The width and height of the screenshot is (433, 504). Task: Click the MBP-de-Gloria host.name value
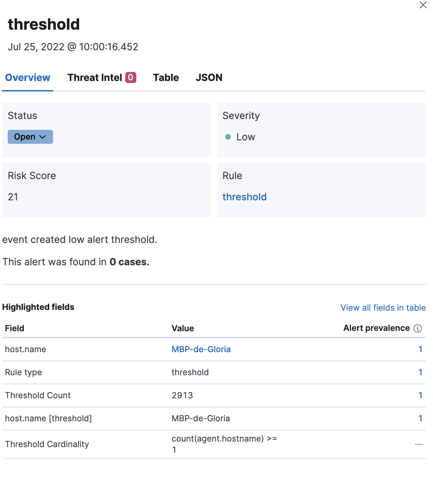pyautogui.click(x=201, y=349)
